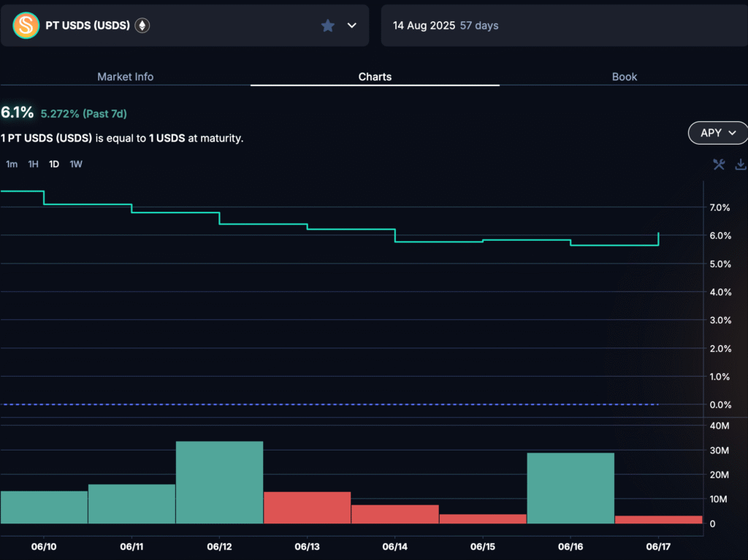The width and height of the screenshot is (748, 560).
Task: Set chart interval to 1m
Action: tap(12, 164)
